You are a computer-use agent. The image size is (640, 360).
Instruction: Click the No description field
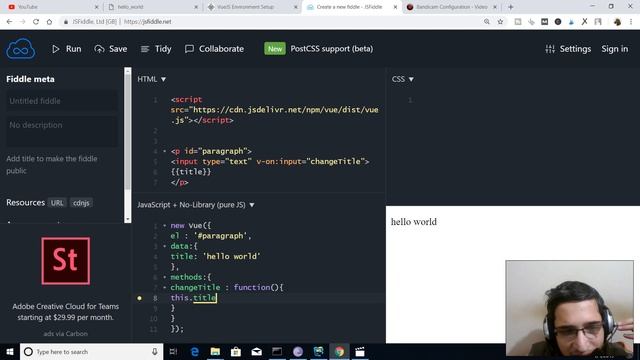click(x=62, y=131)
